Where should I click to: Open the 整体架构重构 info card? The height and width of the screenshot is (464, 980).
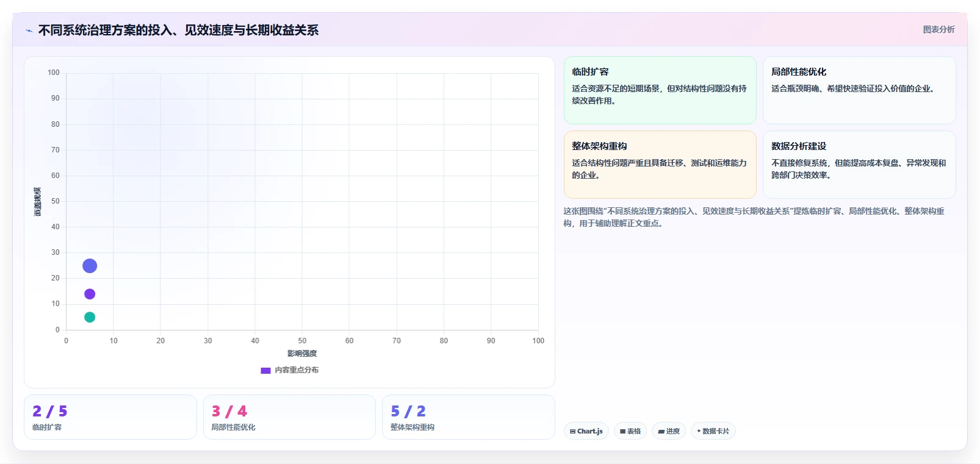pos(660,165)
